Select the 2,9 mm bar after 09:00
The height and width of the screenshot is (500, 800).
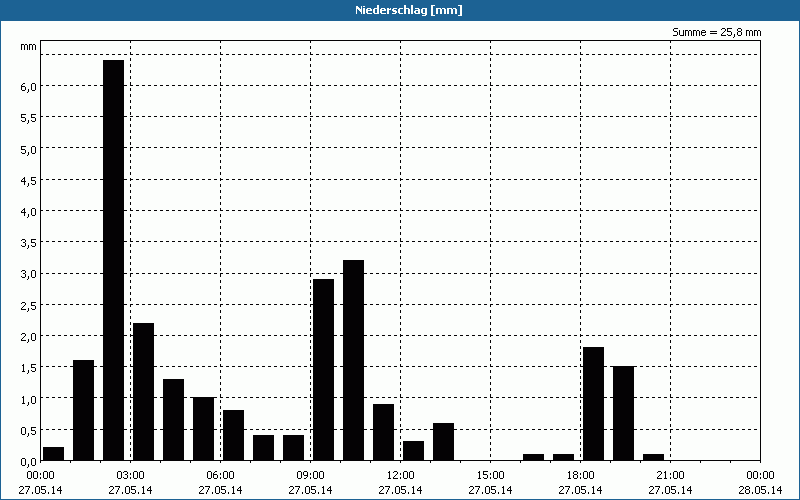click(323, 369)
